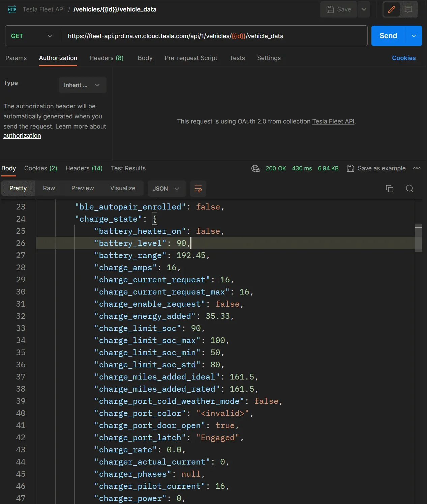Image resolution: width=427 pixels, height=504 pixels.
Task: Toggle word wrap icon in response
Action: (x=198, y=189)
